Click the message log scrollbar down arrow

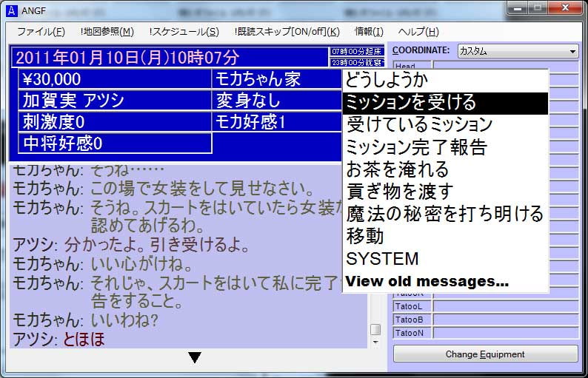375,342
